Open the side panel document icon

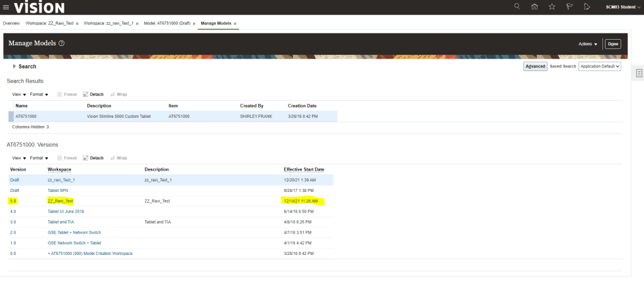tap(639, 74)
